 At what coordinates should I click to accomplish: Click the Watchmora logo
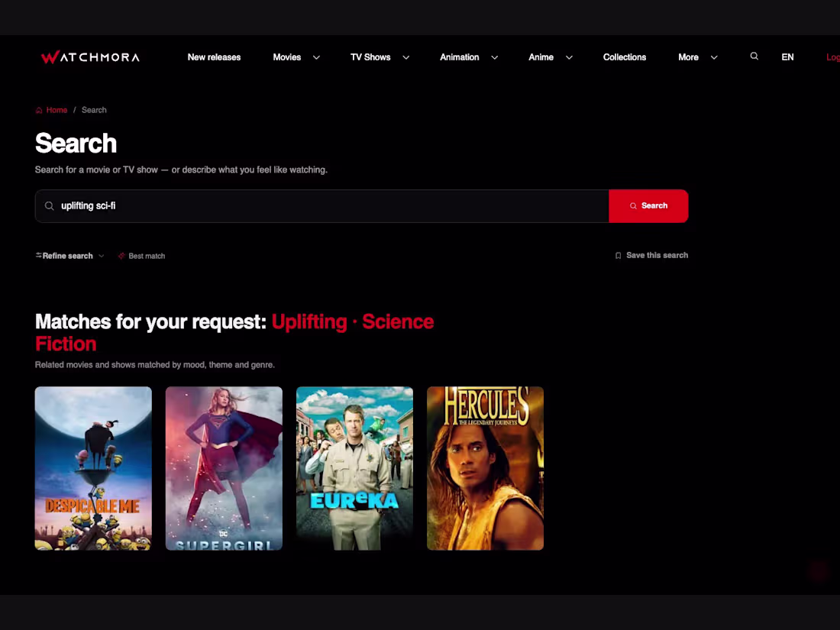pos(90,57)
